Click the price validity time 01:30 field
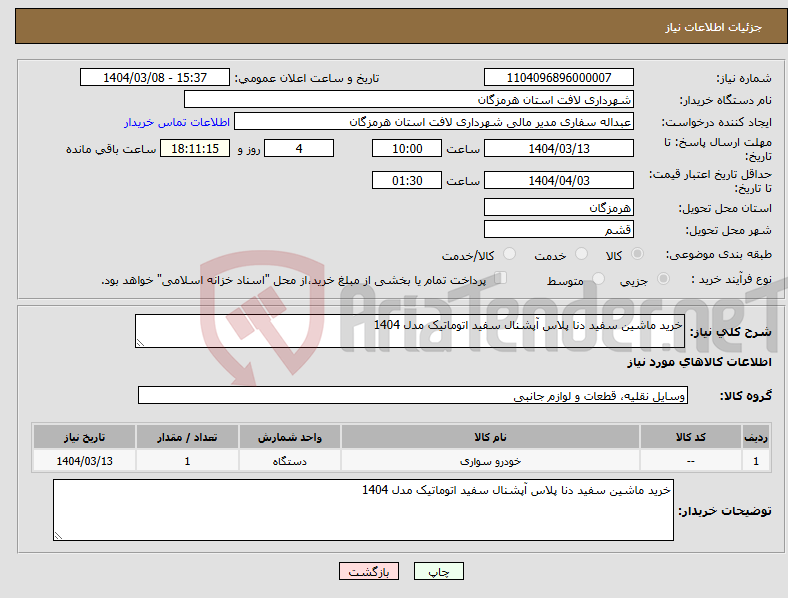This screenshot has height=598, width=788. (407, 180)
